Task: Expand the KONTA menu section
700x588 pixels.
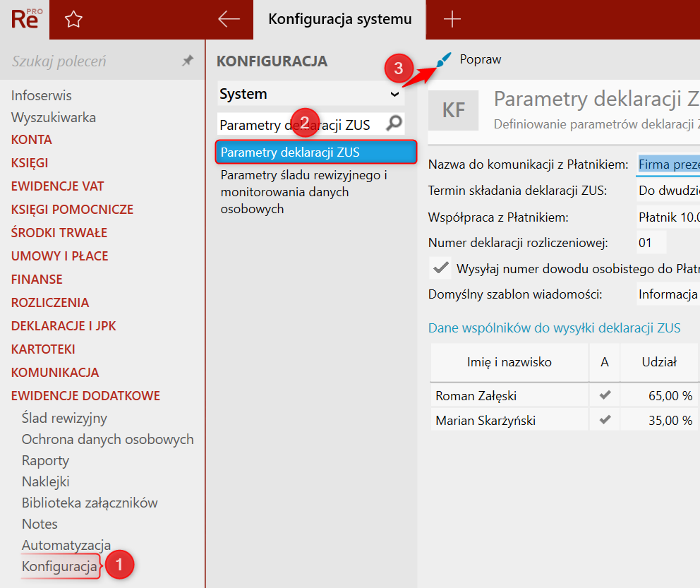Action: click(x=32, y=140)
